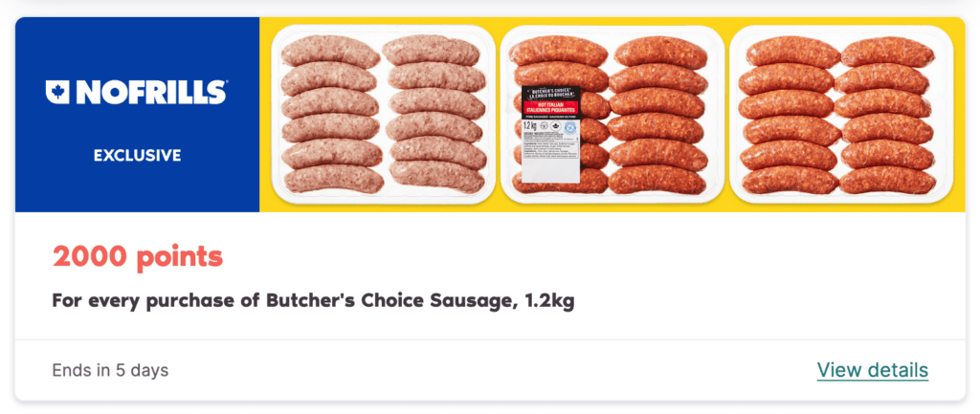Click the rightmost red sausage tray image
This screenshot has height=414, width=980.
click(x=841, y=115)
